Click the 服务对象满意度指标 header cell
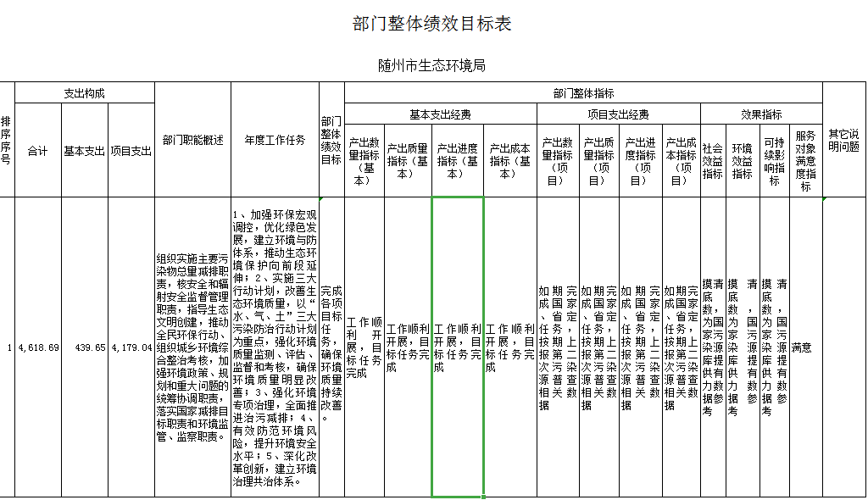This screenshot has height=500, width=868. (805, 161)
